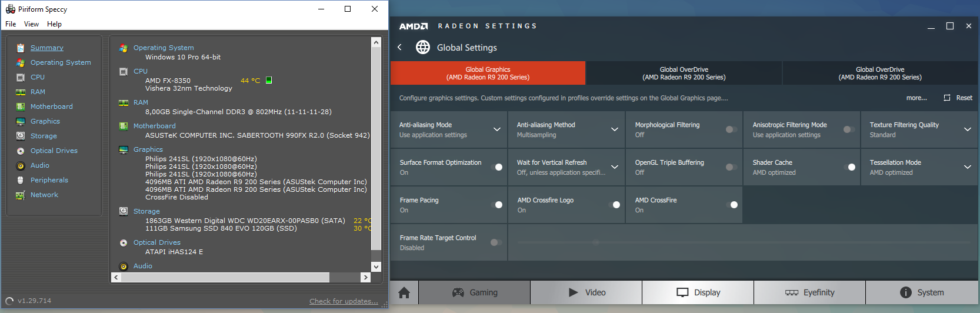Open the Radeon Settings home icon

(x=404, y=292)
